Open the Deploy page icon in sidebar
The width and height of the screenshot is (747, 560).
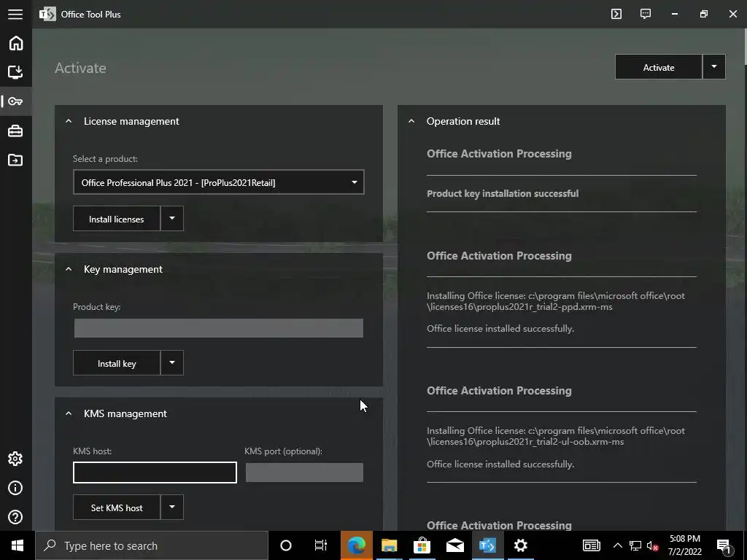tap(16, 72)
